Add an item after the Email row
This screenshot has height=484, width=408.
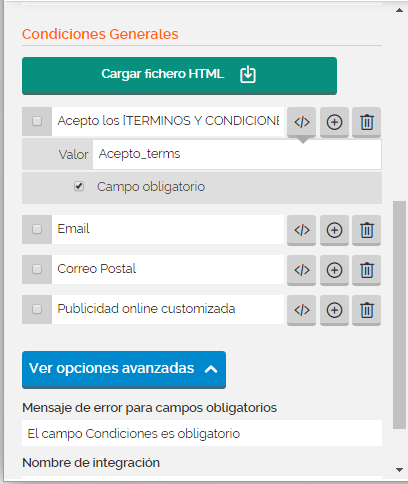point(334,230)
